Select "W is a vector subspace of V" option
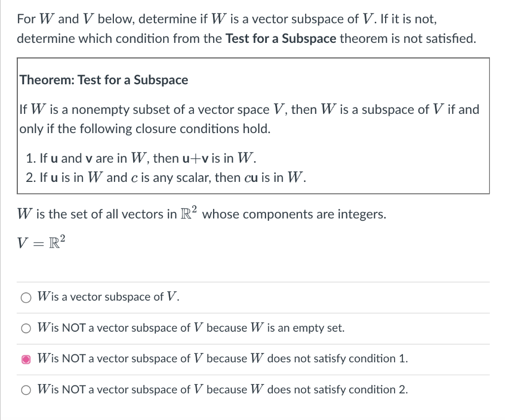 (26, 297)
